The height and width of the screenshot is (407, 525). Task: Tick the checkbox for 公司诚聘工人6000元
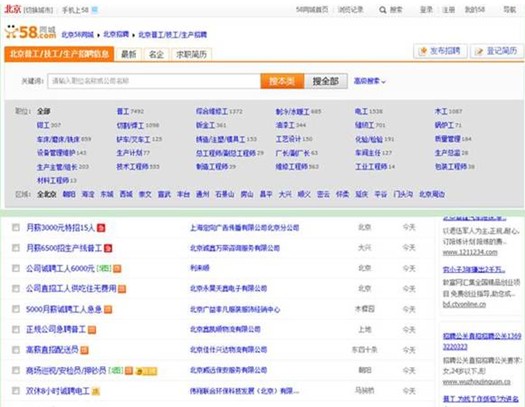coord(16,268)
